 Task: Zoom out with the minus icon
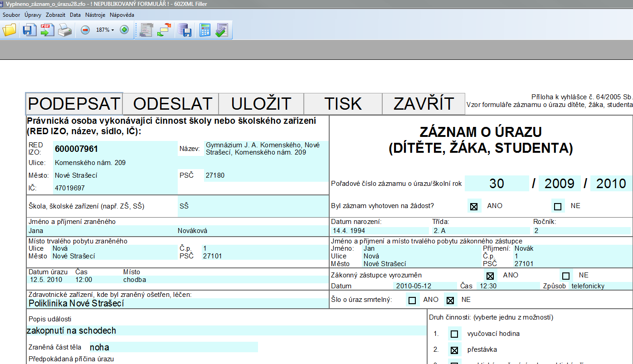[85, 30]
